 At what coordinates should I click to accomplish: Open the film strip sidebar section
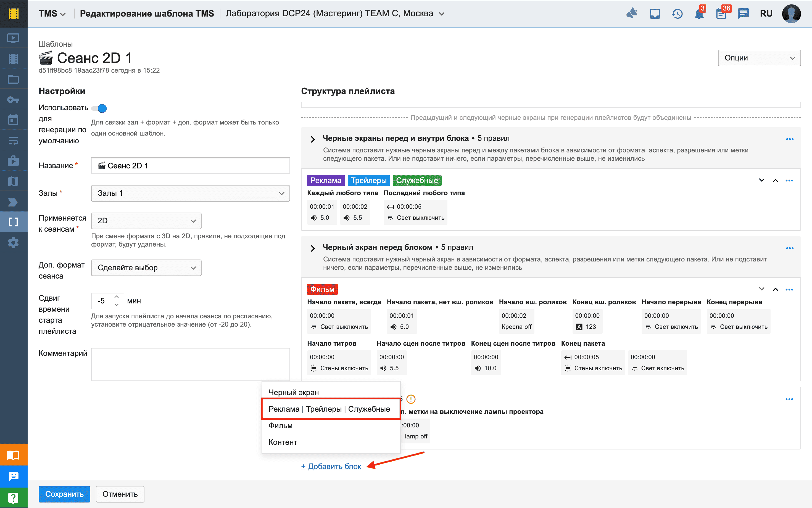(14, 59)
